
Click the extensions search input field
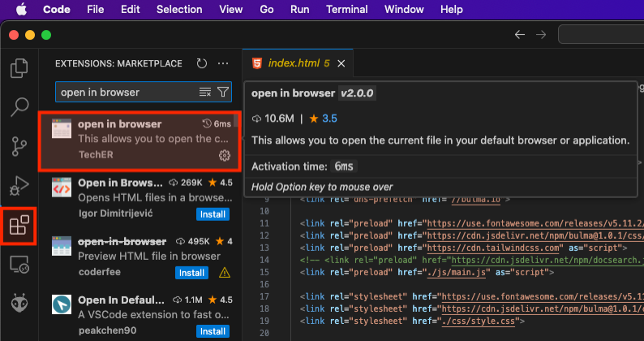pos(126,93)
